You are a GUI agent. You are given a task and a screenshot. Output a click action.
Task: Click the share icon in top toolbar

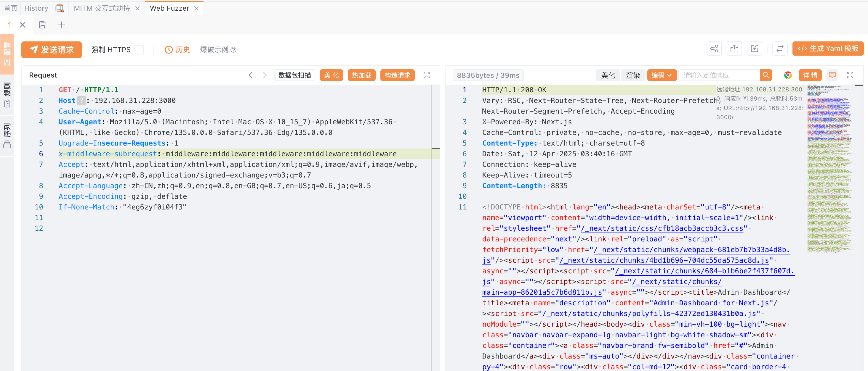pyautogui.click(x=714, y=49)
